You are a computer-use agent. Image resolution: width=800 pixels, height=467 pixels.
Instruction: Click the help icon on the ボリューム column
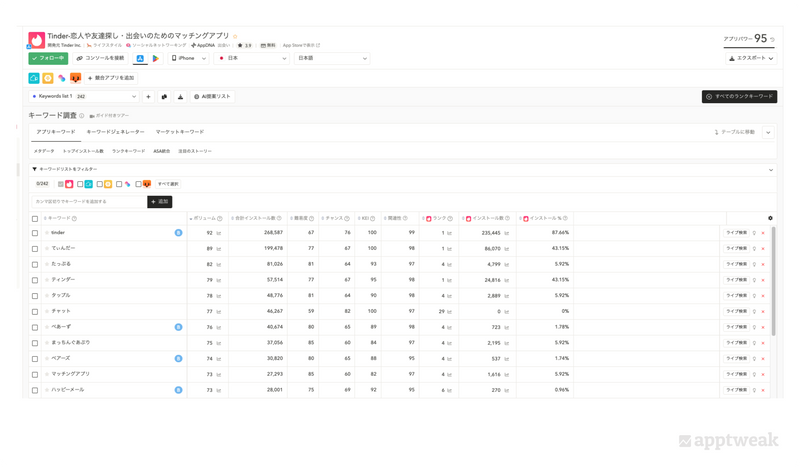pyautogui.click(x=220, y=218)
